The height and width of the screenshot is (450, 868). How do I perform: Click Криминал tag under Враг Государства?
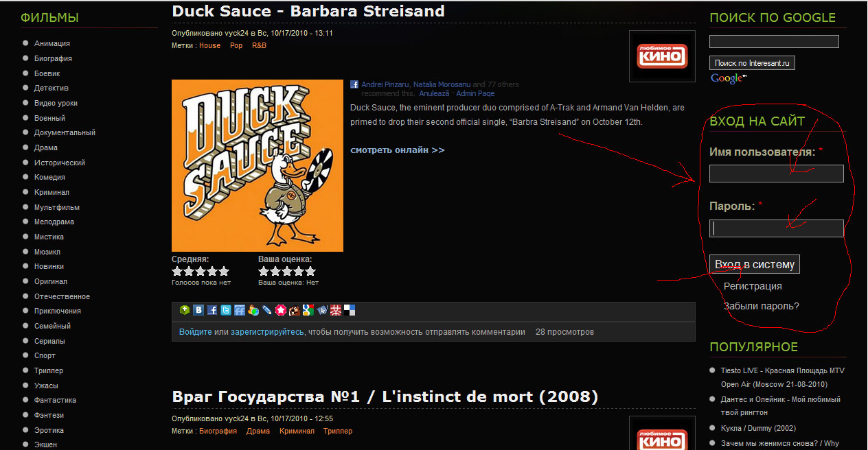[x=297, y=431]
